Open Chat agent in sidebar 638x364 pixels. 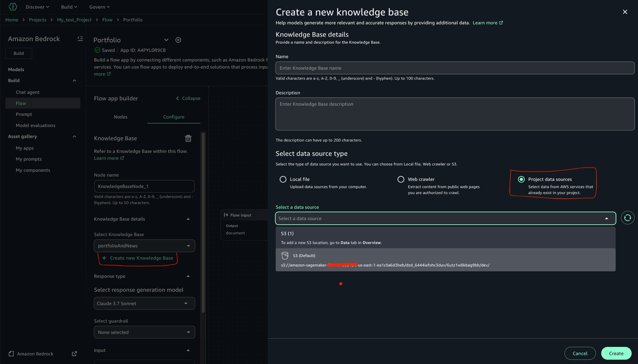point(27,92)
